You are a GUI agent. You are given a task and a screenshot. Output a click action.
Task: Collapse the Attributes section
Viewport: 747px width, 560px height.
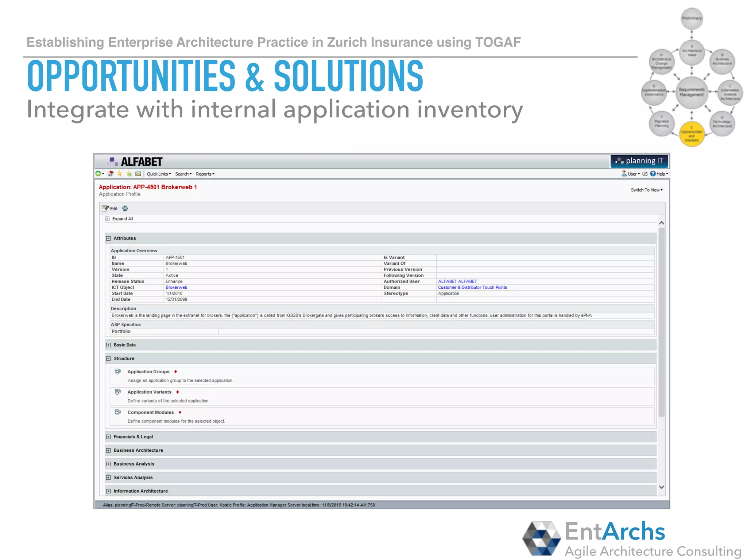point(108,238)
